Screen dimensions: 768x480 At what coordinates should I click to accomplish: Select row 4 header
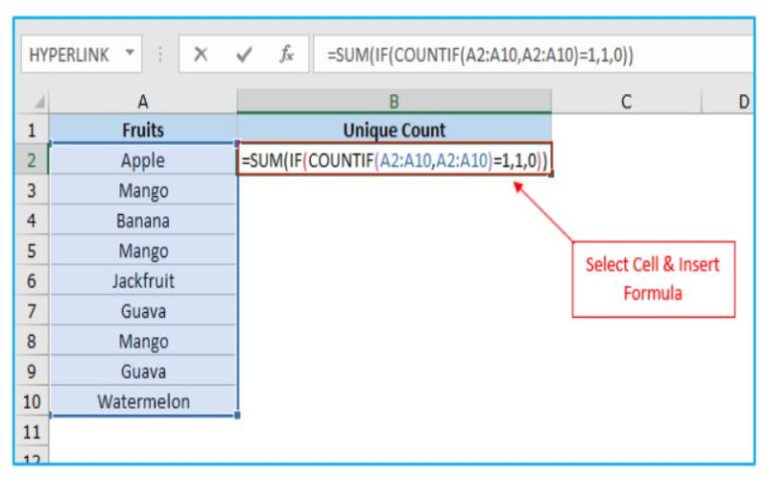tap(32, 220)
